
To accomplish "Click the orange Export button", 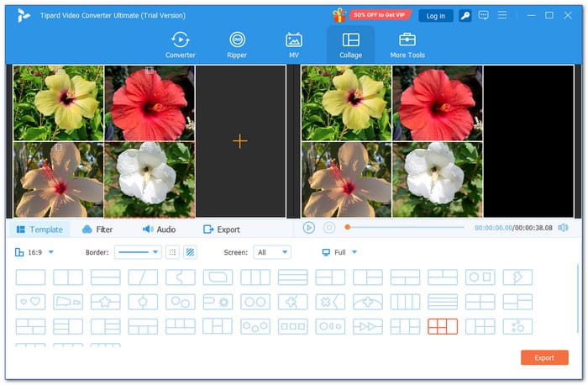I will click(x=544, y=357).
